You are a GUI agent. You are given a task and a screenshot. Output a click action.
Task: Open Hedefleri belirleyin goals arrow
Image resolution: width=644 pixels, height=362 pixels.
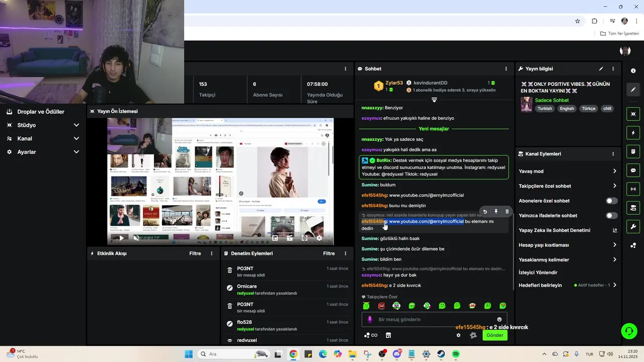pyautogui.click(x=614, y=285)
